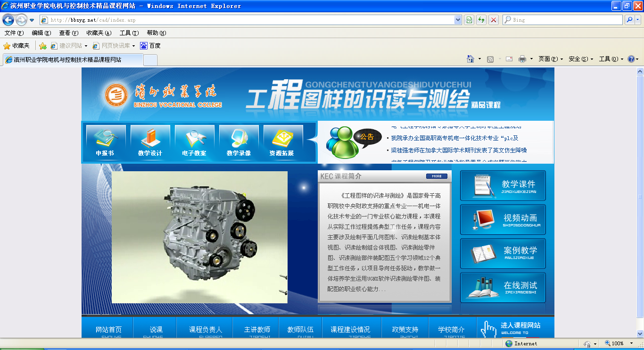Click the browser Home icon in command bar
The image size is (644, 350).
point(470,59)
